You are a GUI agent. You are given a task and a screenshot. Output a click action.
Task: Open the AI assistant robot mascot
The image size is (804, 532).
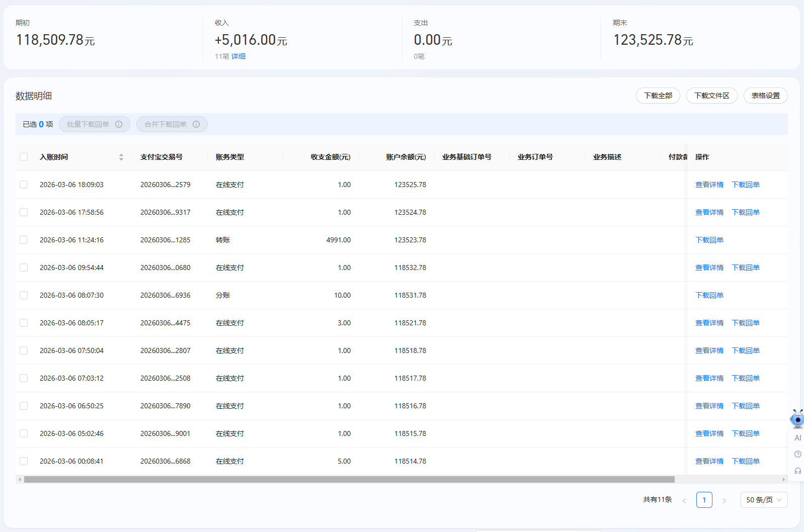point(797,418)
